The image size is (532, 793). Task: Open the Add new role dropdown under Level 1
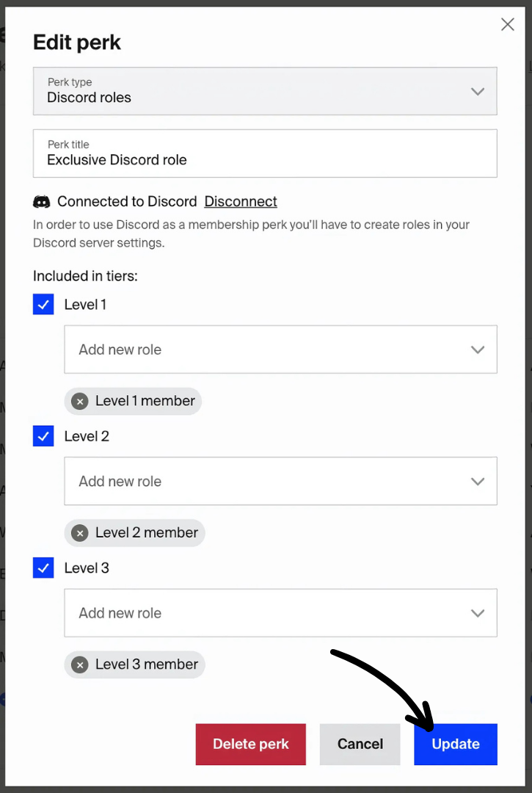click(x=281, y=350)
